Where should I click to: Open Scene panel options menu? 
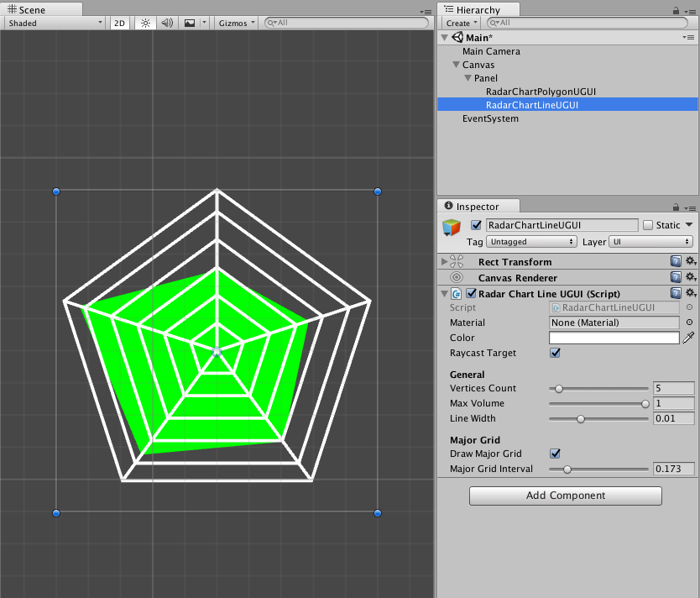pos(426,12)
